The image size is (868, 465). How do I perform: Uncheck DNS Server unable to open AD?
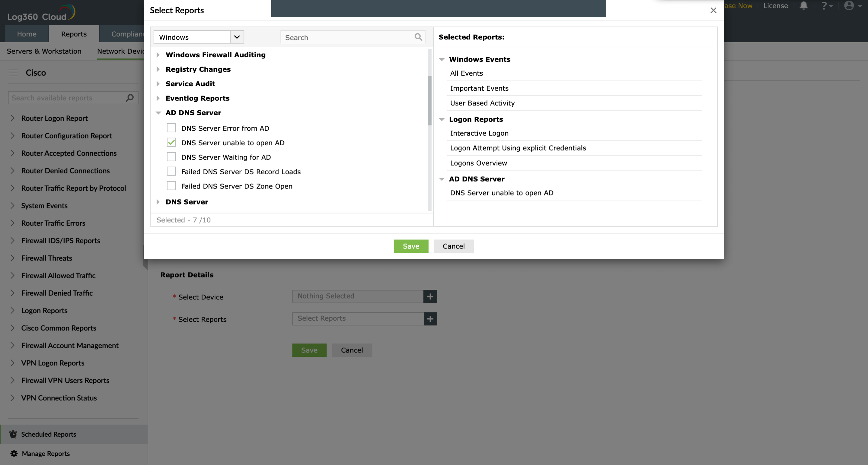point(171,142)
